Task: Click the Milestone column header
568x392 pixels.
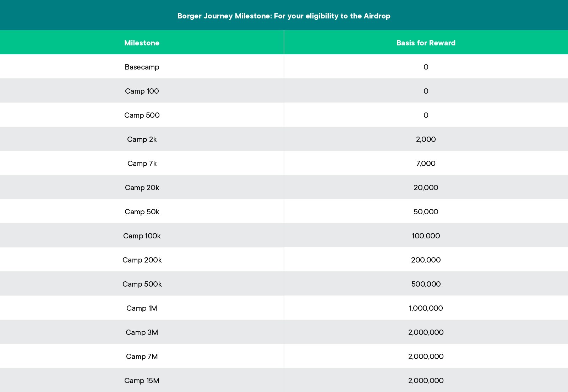Action: click(x=142, y=43)
